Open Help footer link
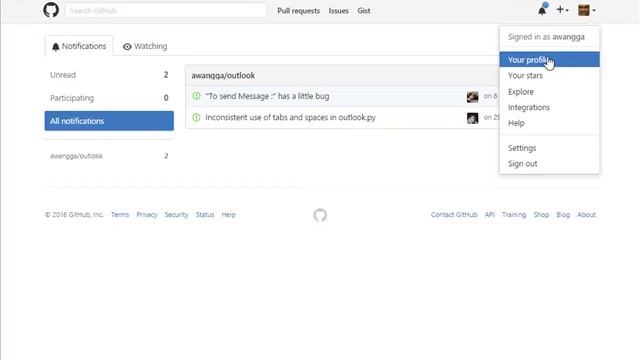This screenshot has width=640, height=360. click(229, 215)
